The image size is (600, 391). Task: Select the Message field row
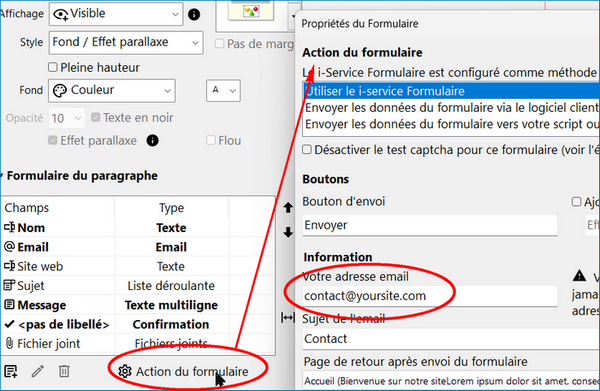click(138, 305)
